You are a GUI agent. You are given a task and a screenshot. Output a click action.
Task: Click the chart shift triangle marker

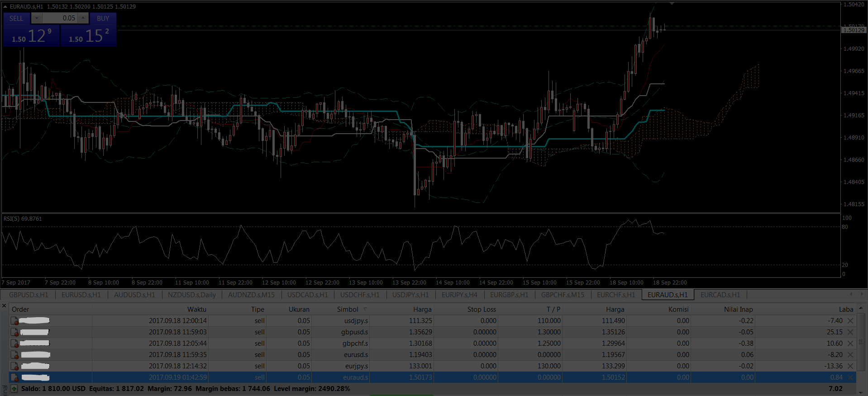point(672,4)
